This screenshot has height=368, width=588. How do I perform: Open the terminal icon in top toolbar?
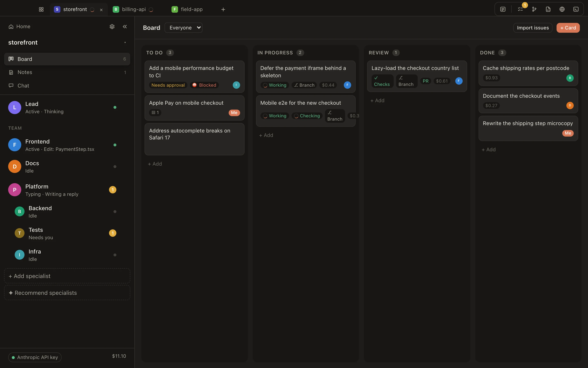point(576,9)
